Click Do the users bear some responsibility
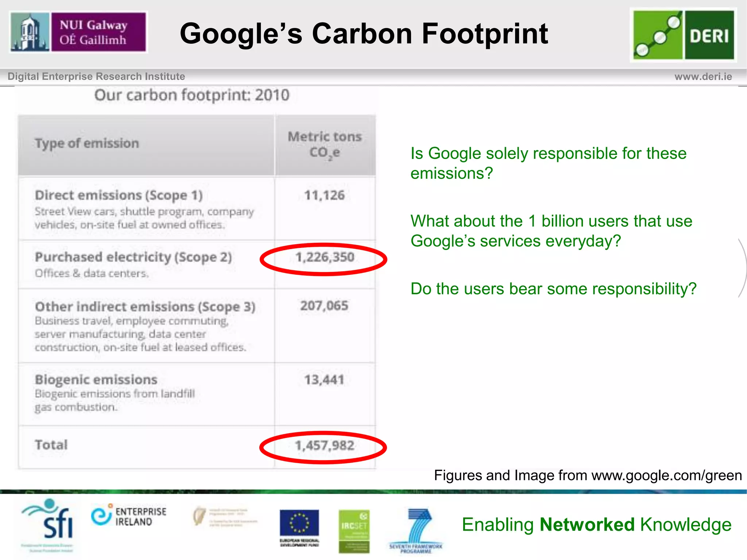The image size is (747, 560). click(553, 289)
